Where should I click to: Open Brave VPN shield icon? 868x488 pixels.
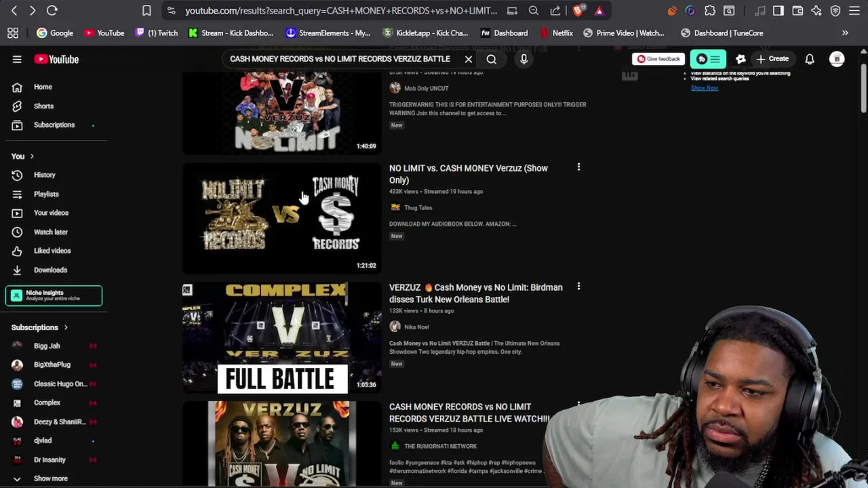pos(835,11)
